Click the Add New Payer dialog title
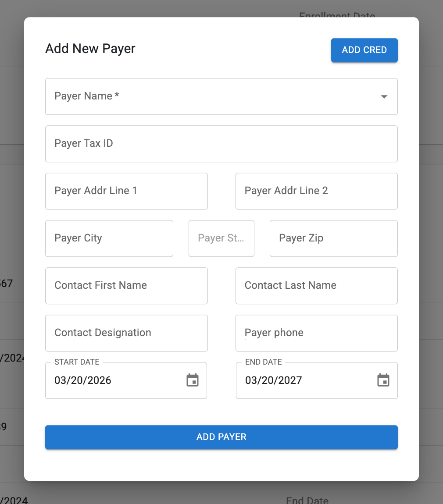Viewport: 443px width, 504px height. pyautogui.click(x=90, y=49)
